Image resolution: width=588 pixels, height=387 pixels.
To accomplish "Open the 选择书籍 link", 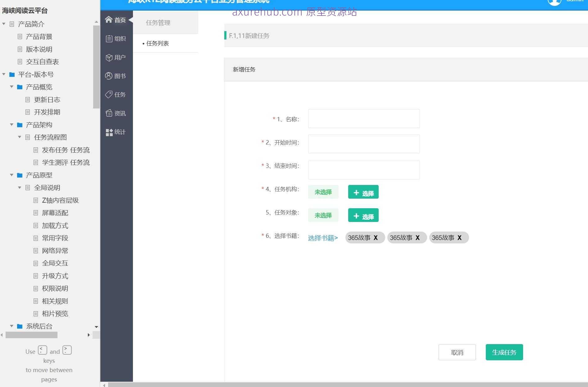I will (322, 238).
